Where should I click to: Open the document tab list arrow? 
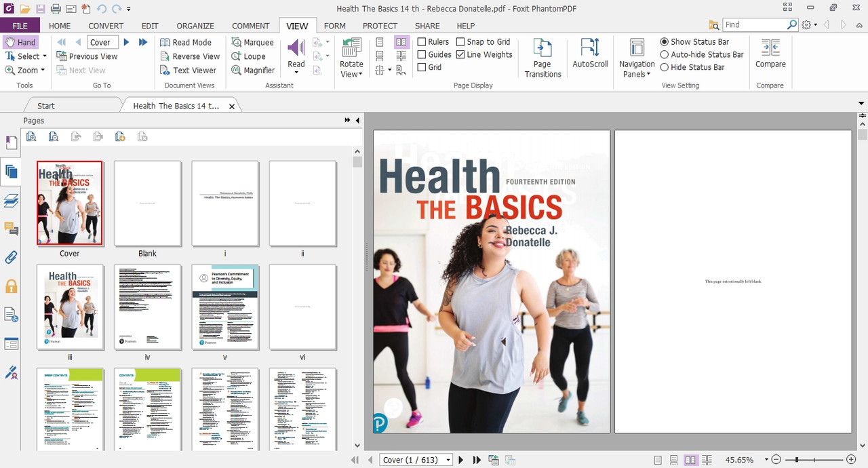(x=861, y=104)
